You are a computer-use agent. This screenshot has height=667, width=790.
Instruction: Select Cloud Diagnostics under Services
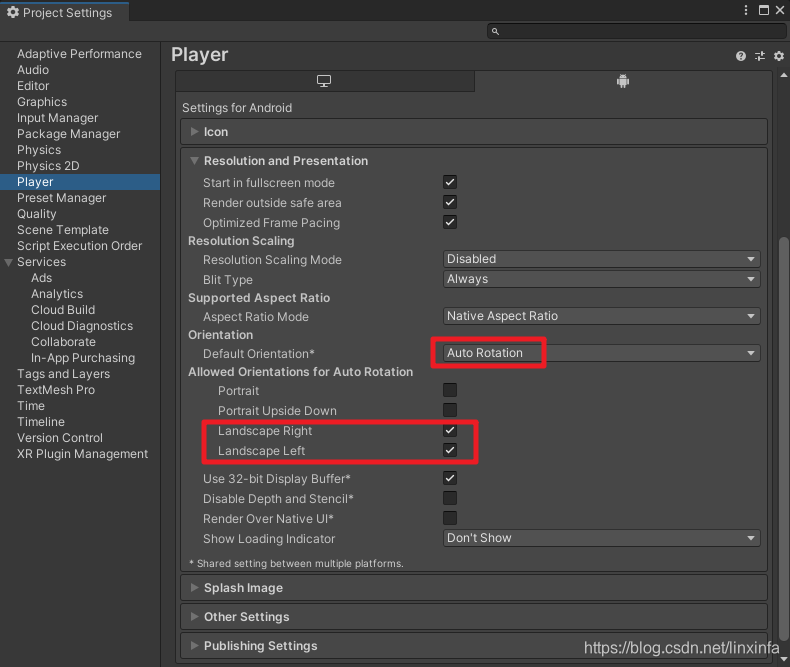click(82, 326)
